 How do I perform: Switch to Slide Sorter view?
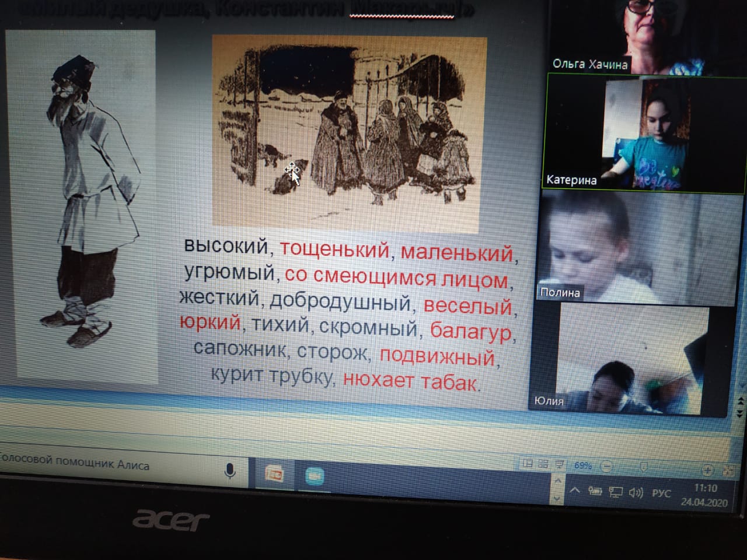click(x=543, y=464)
